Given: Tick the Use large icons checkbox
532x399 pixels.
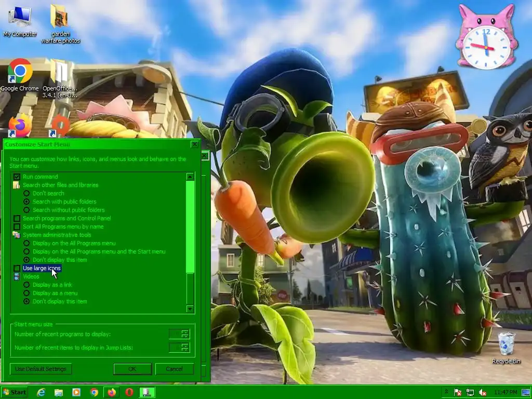Looking at the screenshot, I should (x=17, y=268).
